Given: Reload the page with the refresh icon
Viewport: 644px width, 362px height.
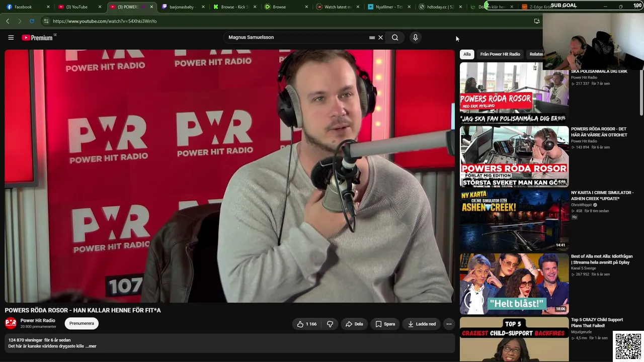Looking at the screenshot, I should click(x=32, y=21).
